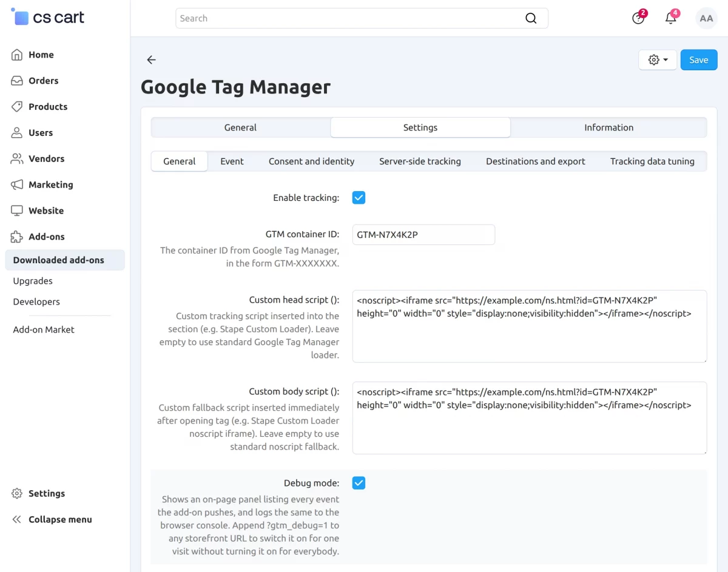The image size is (728, 572).
Task: Select the Event sub-tab
Action: pyautogui.click(x=232, y=161)
